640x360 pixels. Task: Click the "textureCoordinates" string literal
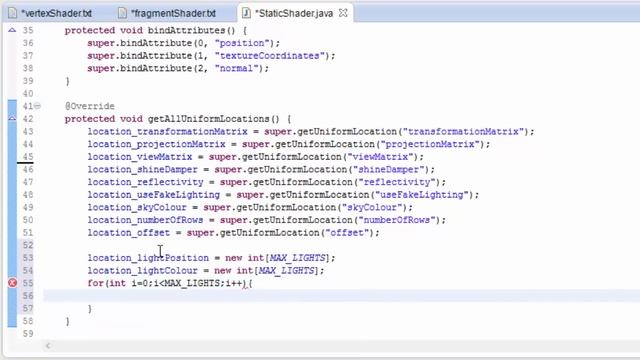[270, 56]
